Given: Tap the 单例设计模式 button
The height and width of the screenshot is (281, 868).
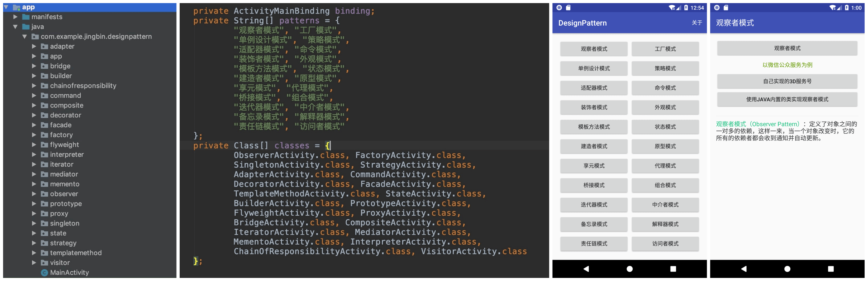Looking at the screenshot, I should [x=594, y=69].
